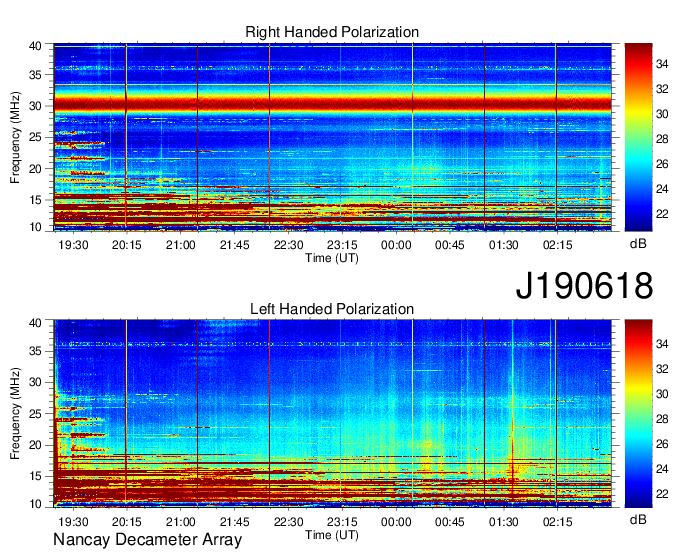Viewport: 680px width, 552px height.
Task: Click the 40 MHz frequency tick, Left Handed plot
Action: pos(35,323)
